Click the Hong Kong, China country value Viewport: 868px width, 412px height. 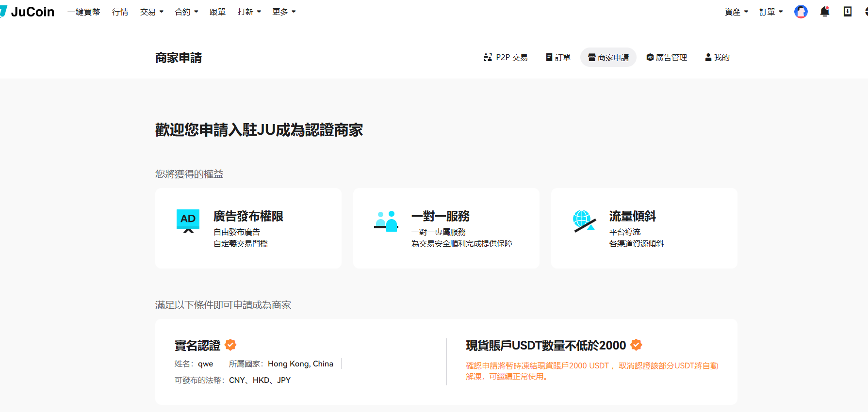click(x=300, y=364)
